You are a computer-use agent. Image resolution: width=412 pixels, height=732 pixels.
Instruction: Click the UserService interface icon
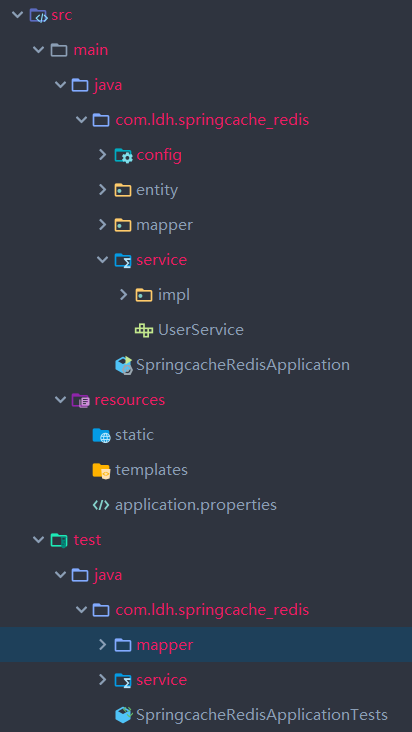(144, 330)
